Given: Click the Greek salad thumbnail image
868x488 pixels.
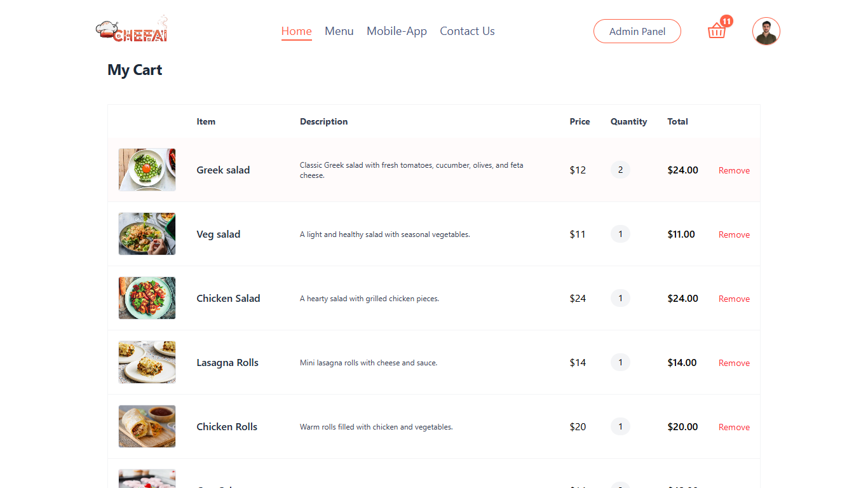Looking at the screenshot, I should (x=147, y=170).
